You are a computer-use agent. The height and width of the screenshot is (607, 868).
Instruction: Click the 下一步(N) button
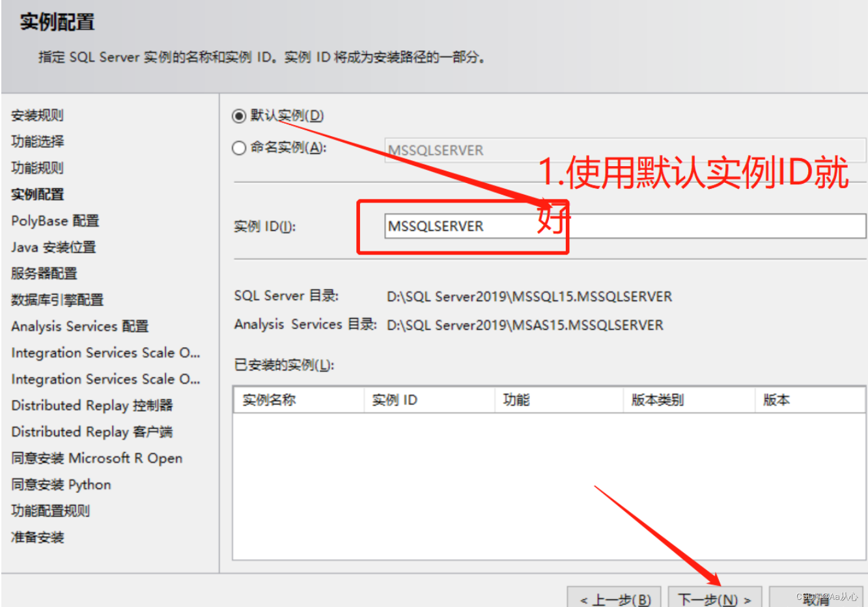coord(714,599)
